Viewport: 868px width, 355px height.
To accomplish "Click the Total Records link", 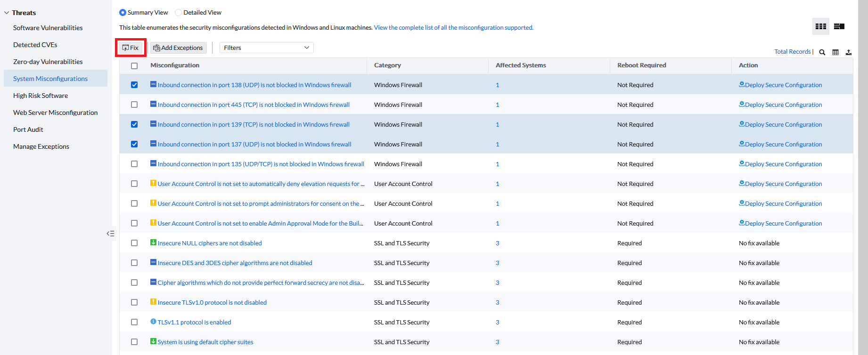I will click(792, 52).
